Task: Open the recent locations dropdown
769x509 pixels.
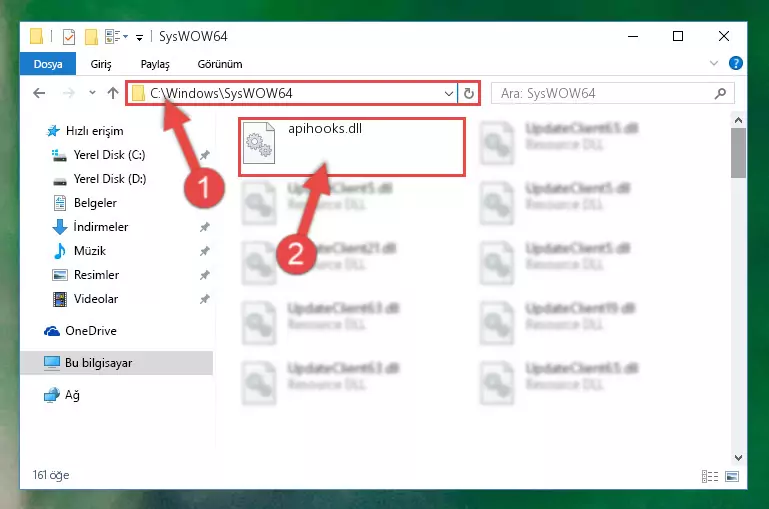Action: click(x=92, y=93)
